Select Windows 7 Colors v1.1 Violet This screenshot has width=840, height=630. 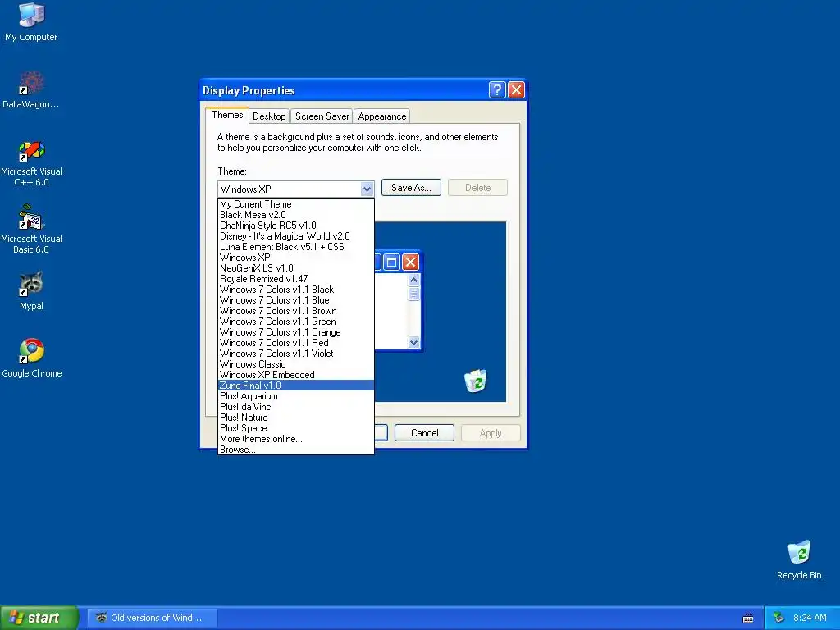[x=295, y=354]
